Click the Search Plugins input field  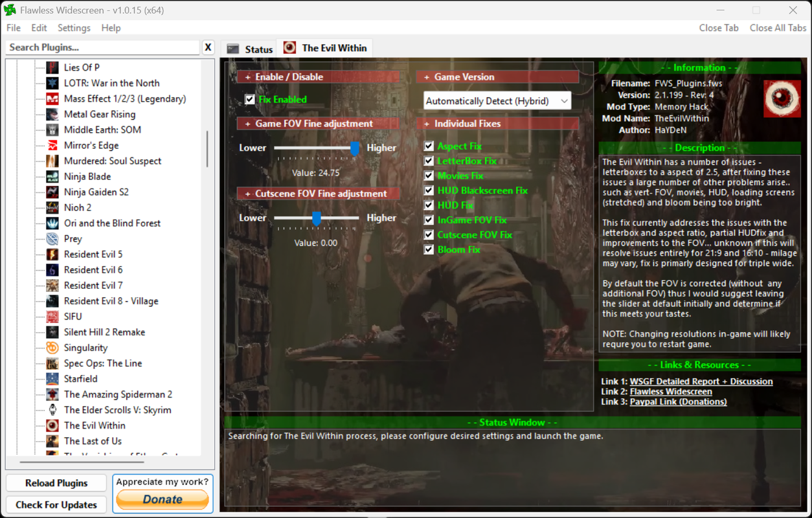(x=103, y=47)
